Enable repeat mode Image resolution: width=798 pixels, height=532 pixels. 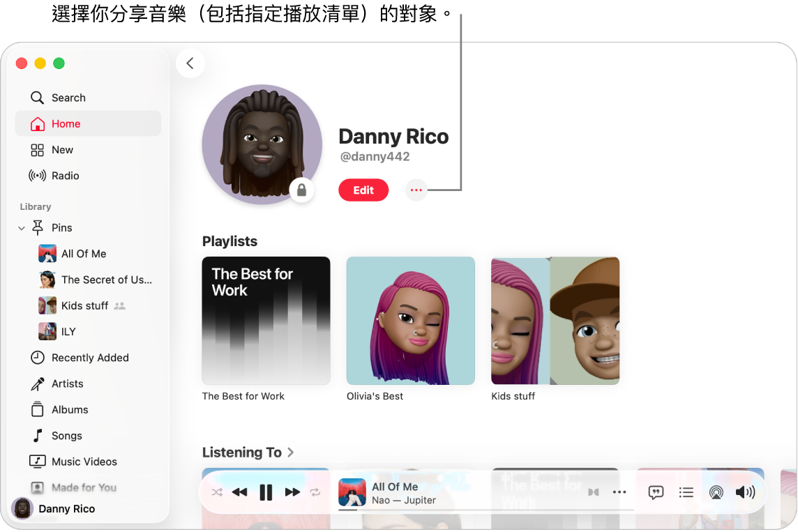click(x=315, y=492)
